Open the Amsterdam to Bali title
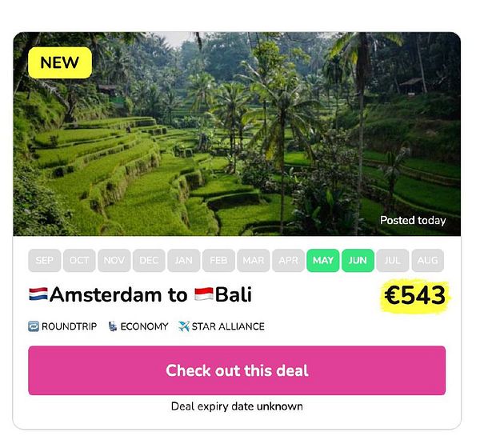Screen dimensions: 480x448 tap(141, 294)
